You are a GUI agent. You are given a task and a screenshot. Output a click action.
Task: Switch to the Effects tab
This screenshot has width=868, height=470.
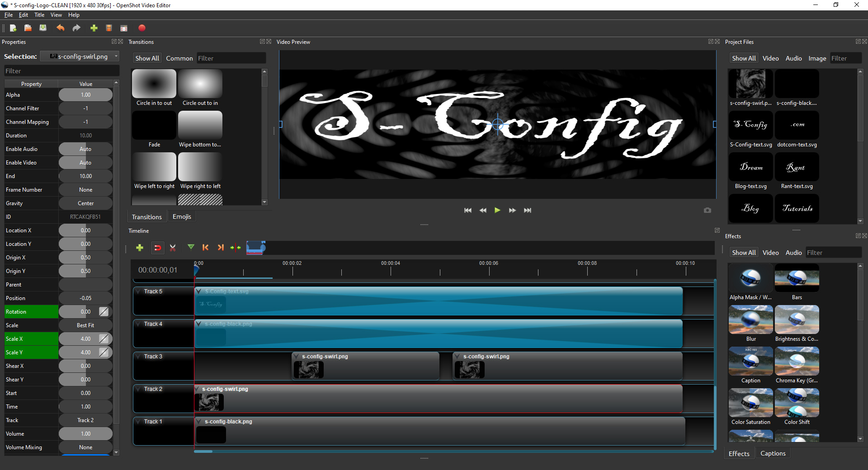click(x=739, y=453)
